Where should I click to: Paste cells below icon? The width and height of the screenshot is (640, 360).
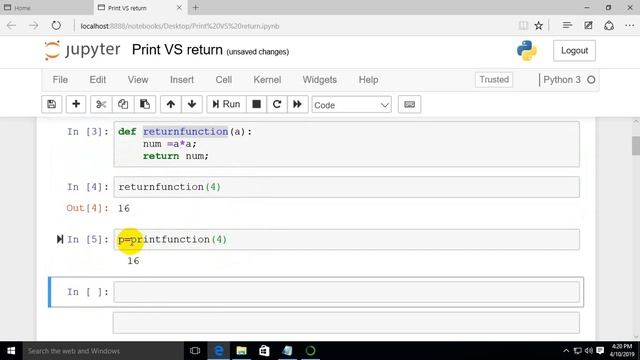(x=145, y=104)
